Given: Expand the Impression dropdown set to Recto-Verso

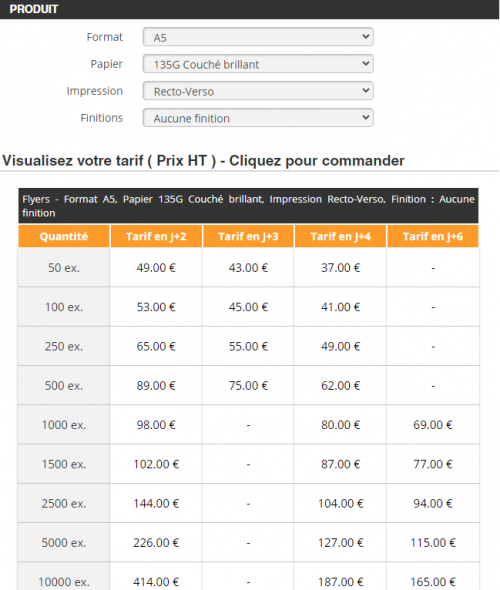Looking at the screenshot, I should click(x=258, y=91).
